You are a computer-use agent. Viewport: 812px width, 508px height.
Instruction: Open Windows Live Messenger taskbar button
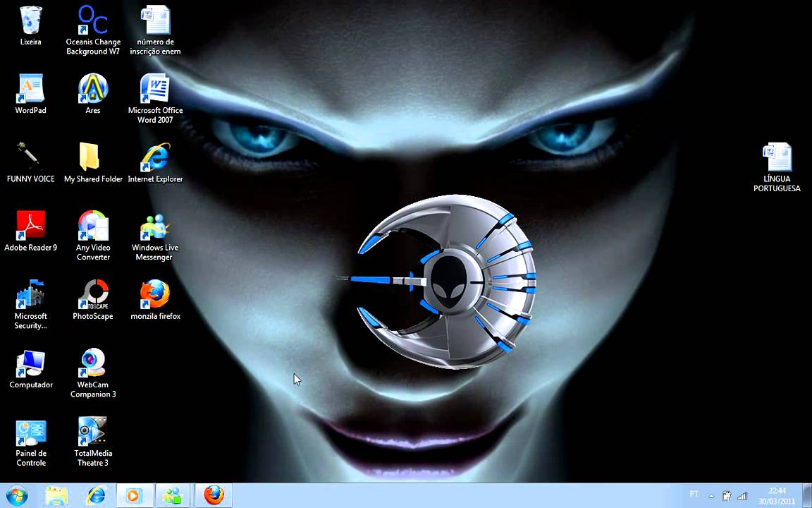(173, 495)
